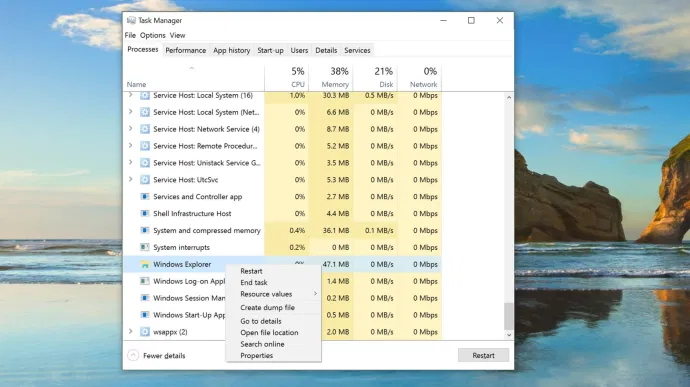
Task: Expand Service Host: UtcSvc group
Action: 130,179
